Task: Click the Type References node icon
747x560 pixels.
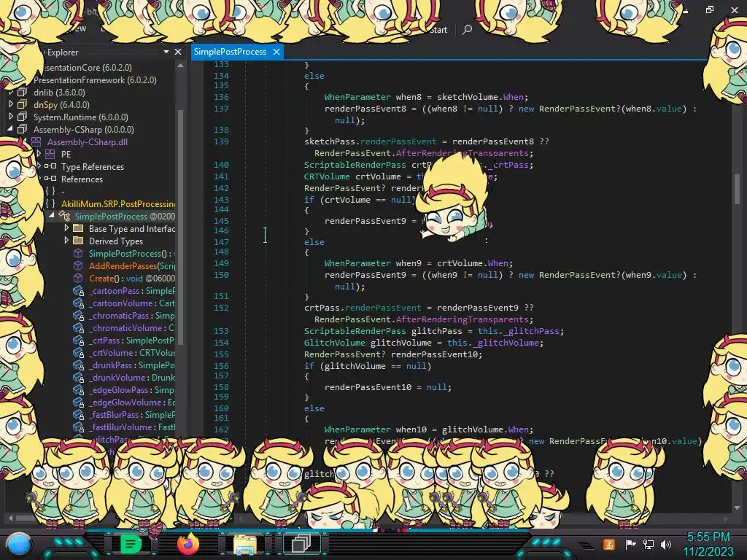Action: pos(50,166)
